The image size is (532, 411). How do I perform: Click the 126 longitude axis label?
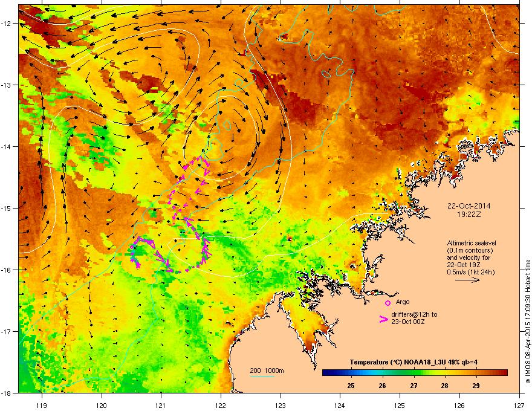(x=459, y=405)
